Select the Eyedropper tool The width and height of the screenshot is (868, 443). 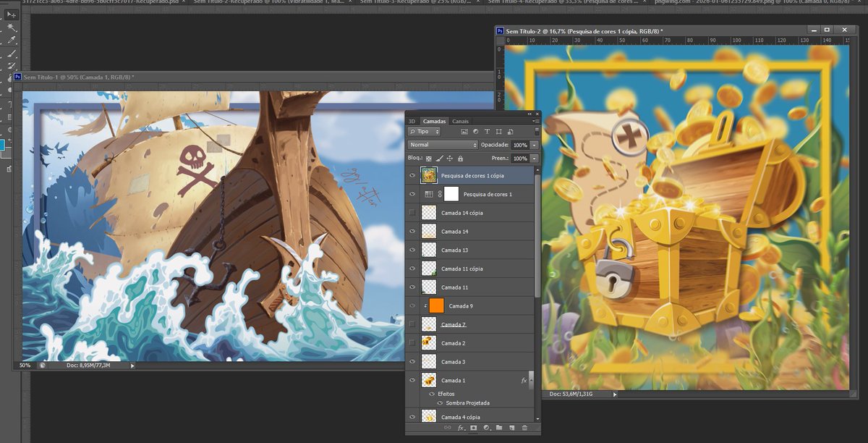(x=11, y=41)
